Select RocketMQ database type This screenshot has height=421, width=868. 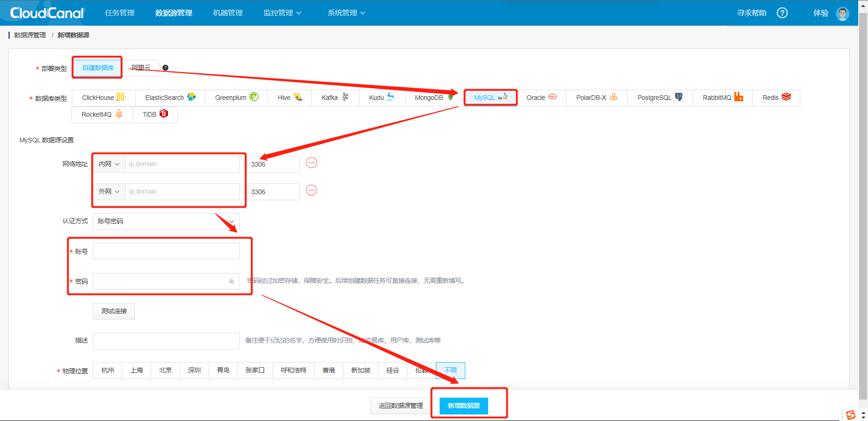click(102, 114)
